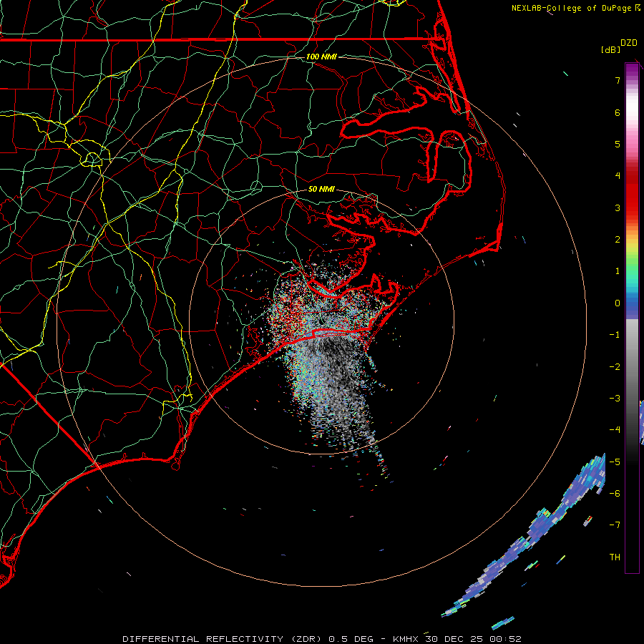Click the -7 value on the scale

pos(615,525)
